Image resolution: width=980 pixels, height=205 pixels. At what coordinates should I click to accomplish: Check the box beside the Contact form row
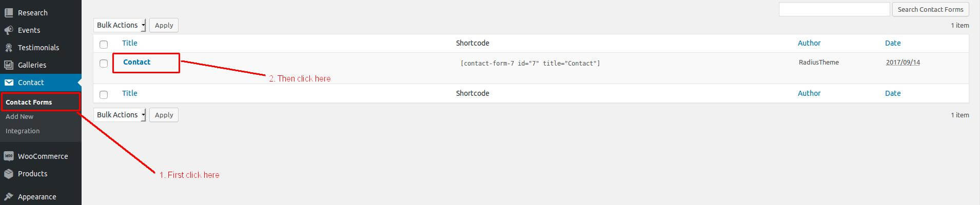click(104, 64)
